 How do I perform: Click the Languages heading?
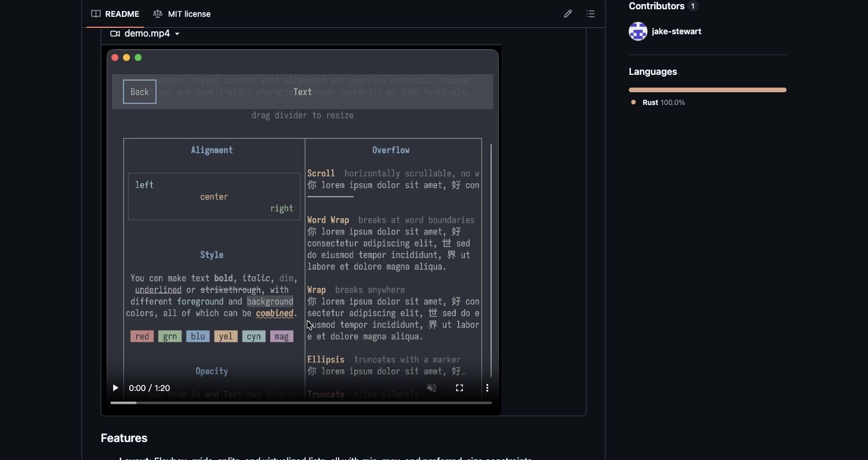tap(653, 72)
